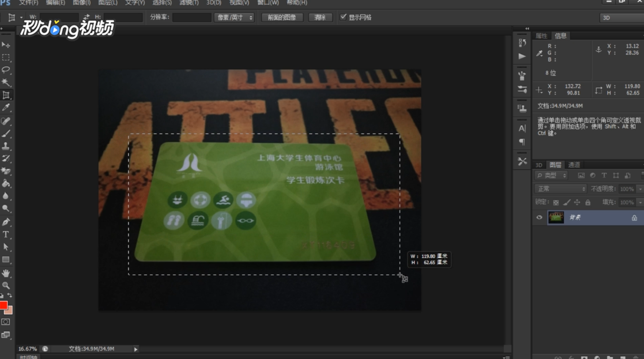This screenshot has width=644, height=359.
Task: Open the status bar info arrow
Action: coord(136,349)
